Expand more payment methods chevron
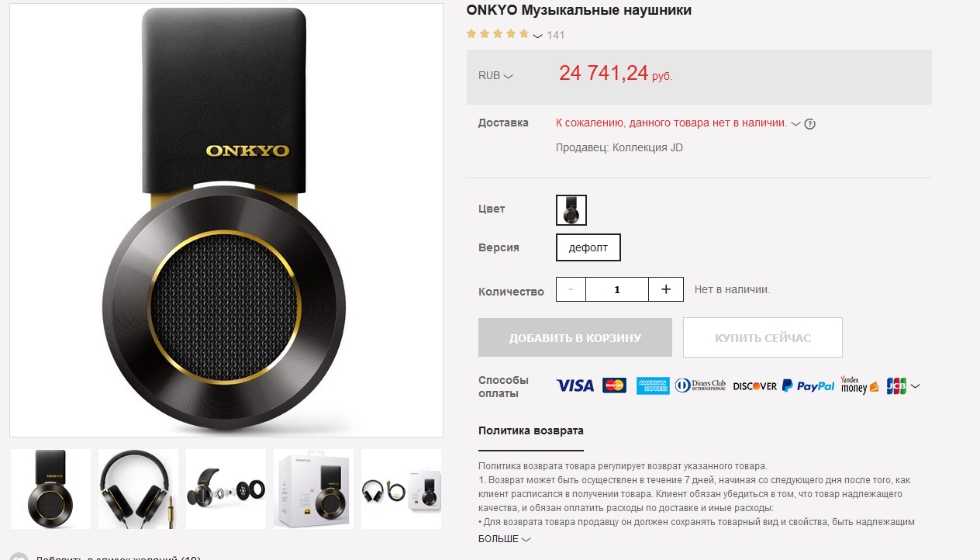Image resolution: width=980 pixels, height=560 pixels. pos(916,385)
